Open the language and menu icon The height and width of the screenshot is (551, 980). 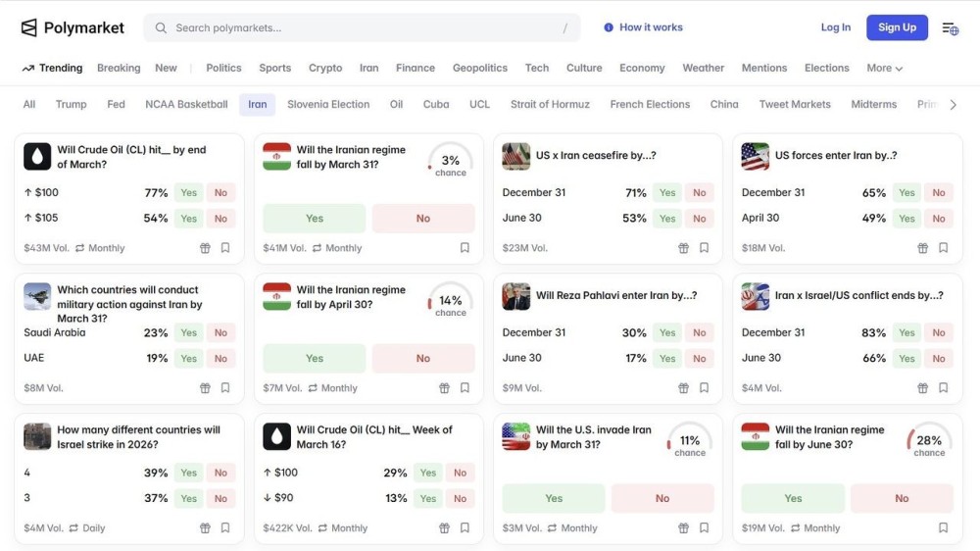950,27
